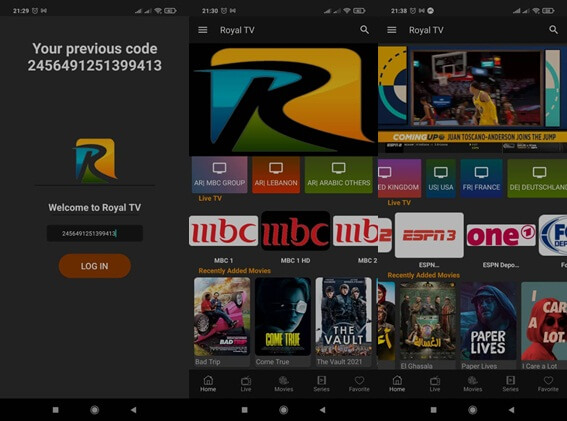Tap Home tab in right screen bottom bar
Viewport: 567px width, 421px height.
397,384
